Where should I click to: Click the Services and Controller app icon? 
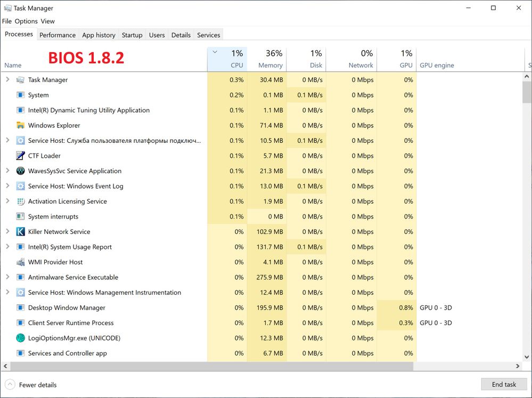(20, 353)
